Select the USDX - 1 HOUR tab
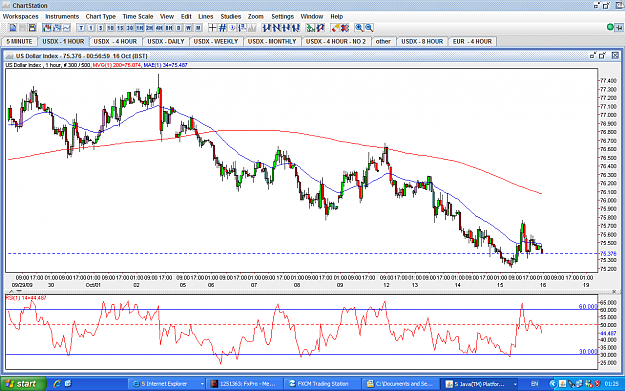 click(63, 41)
